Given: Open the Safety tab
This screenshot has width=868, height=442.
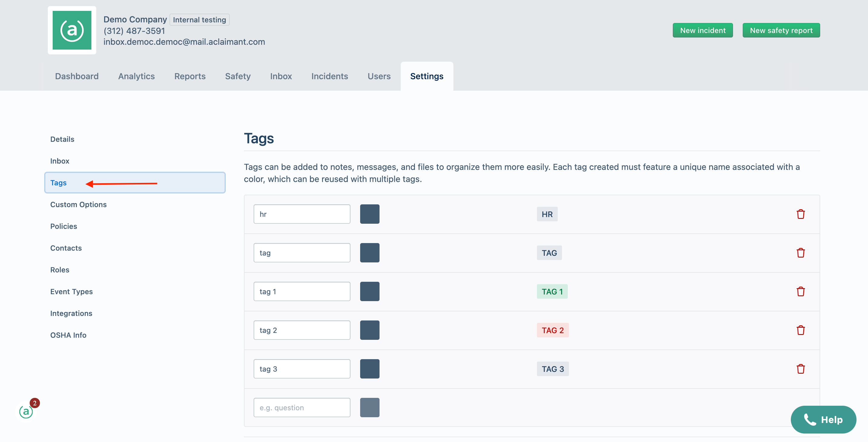Looking at the screenshot, I should coord(238,76).
